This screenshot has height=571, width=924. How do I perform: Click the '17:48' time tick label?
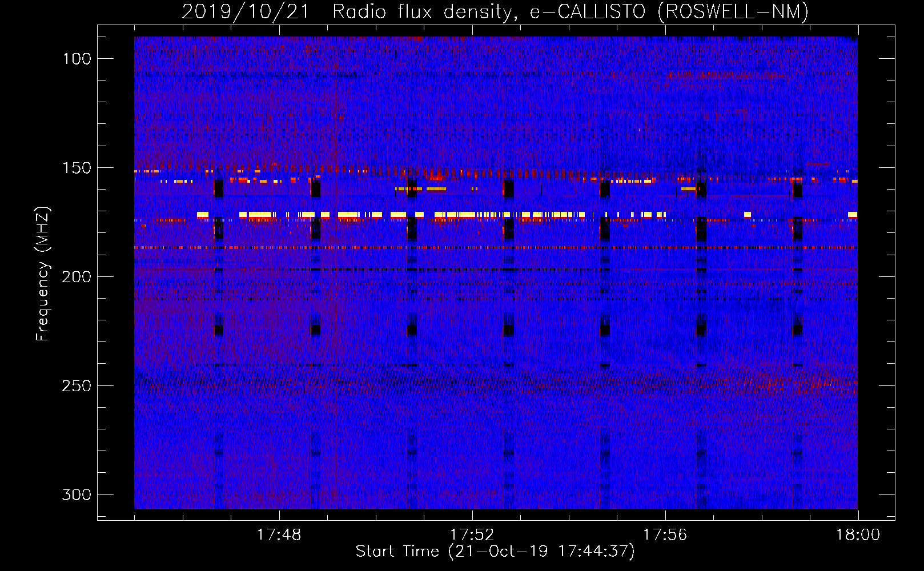[x=279, y=535]
